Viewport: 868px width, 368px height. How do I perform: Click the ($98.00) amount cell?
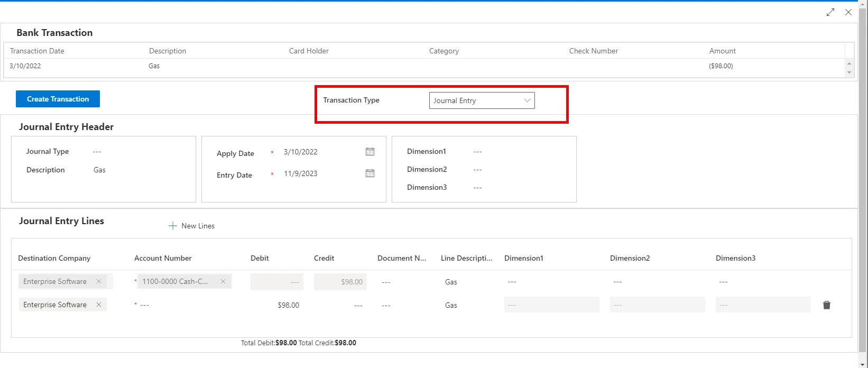721,66
